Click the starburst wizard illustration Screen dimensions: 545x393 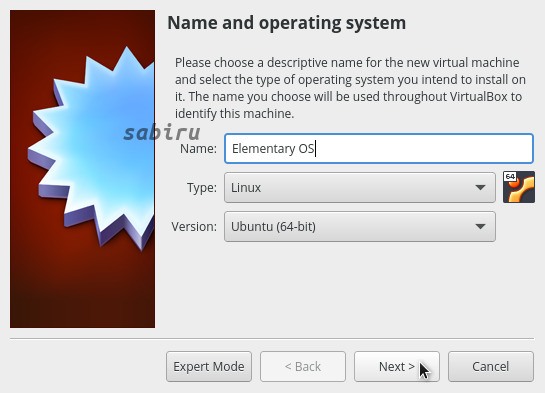click(82, 169)
